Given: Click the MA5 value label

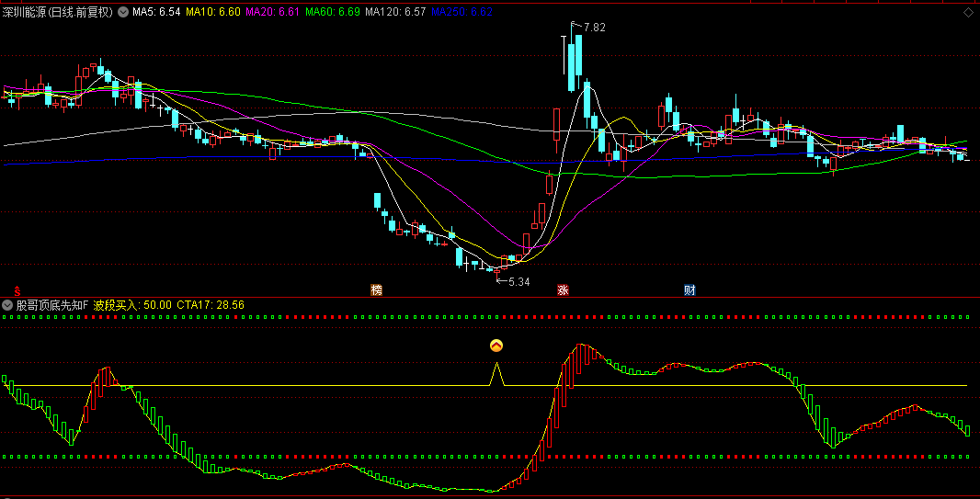Looking at the screenshot, I should point(156,12).
